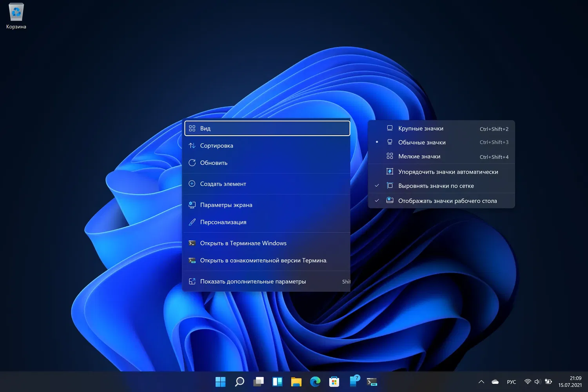Image resolution: width=588 pixels, height=392 pixels.
Task: Open the Widgets panel icon
Action: (x=277, y=382)
